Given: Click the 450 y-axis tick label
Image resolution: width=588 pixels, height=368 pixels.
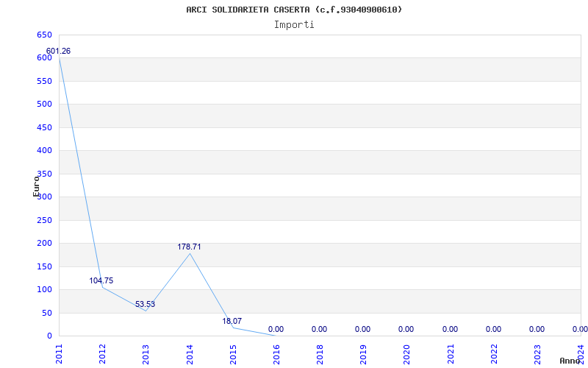Looking at the screenshot, I should click(x=44, y=127).
